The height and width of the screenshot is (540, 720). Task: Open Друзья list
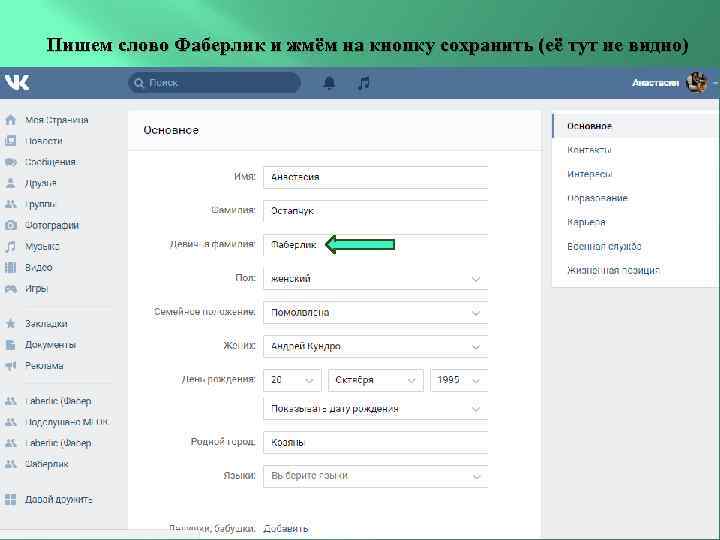tap(40, 183)
